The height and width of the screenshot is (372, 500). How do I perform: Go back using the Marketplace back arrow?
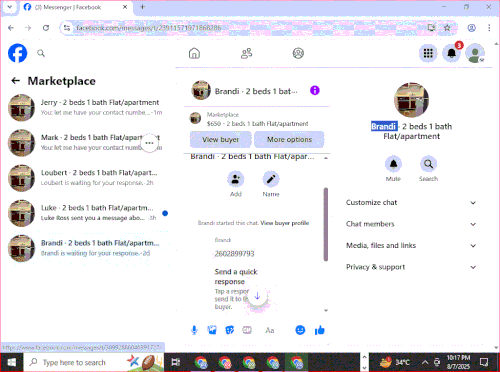(15, 81)
